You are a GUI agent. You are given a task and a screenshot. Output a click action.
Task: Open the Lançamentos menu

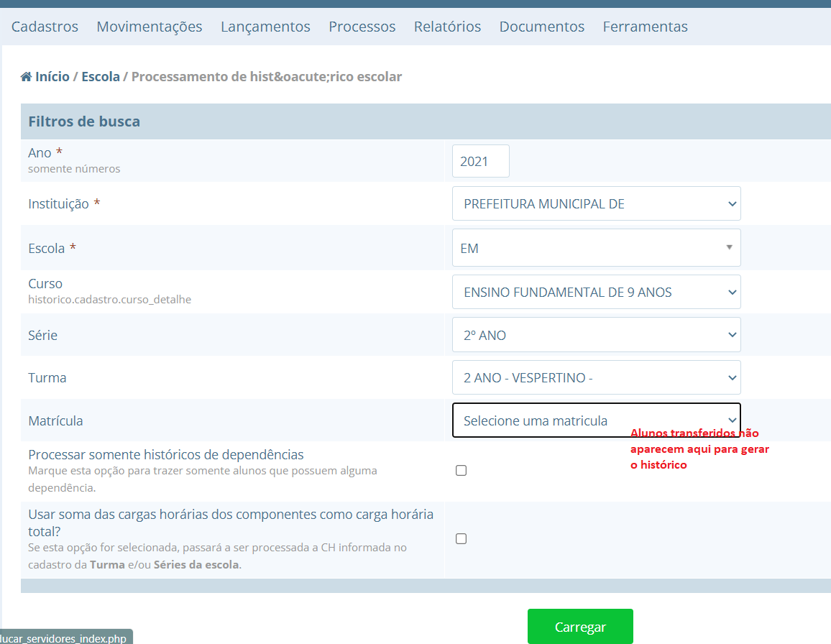click(265, 27)
